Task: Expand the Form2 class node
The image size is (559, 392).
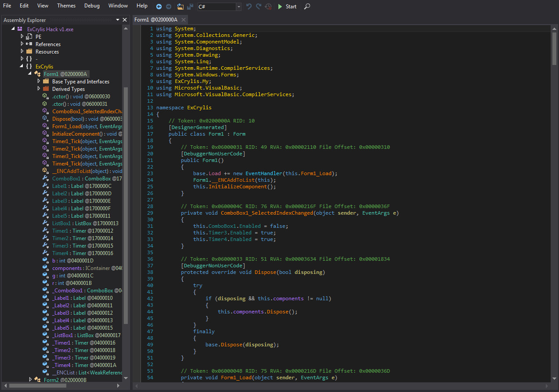Action: tap(30, 380)
